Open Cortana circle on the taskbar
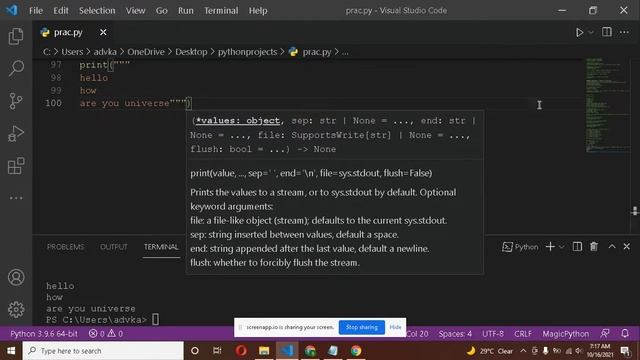This screenshot has width=640, height=360. click(x=195, y=351)
